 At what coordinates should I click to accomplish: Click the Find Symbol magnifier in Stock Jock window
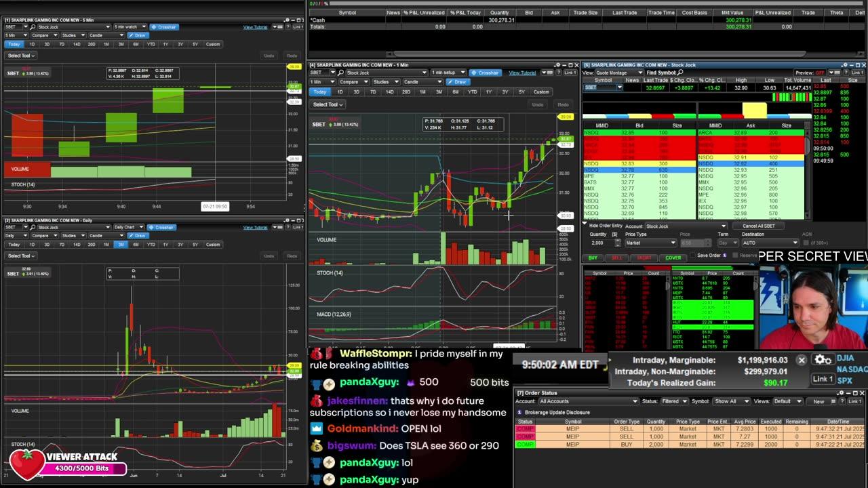[680, 73]
